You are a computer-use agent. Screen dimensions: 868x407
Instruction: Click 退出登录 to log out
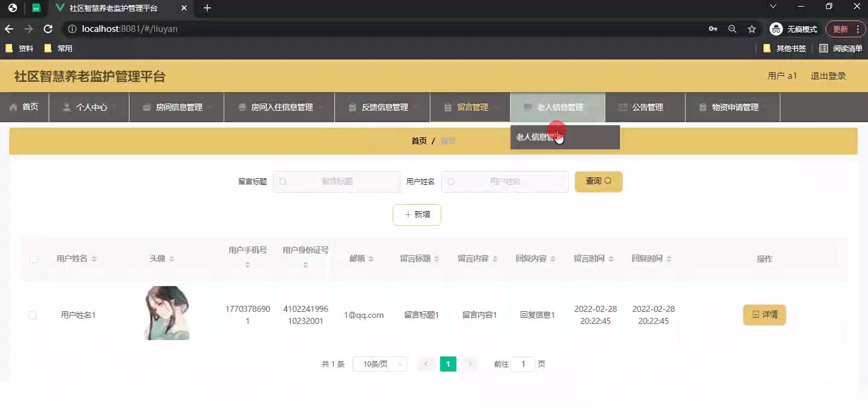point(828,76)
